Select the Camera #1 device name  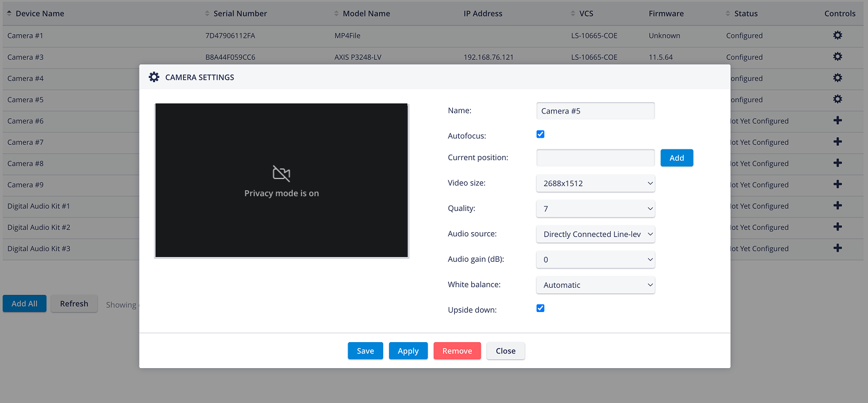tap(25, 35)
